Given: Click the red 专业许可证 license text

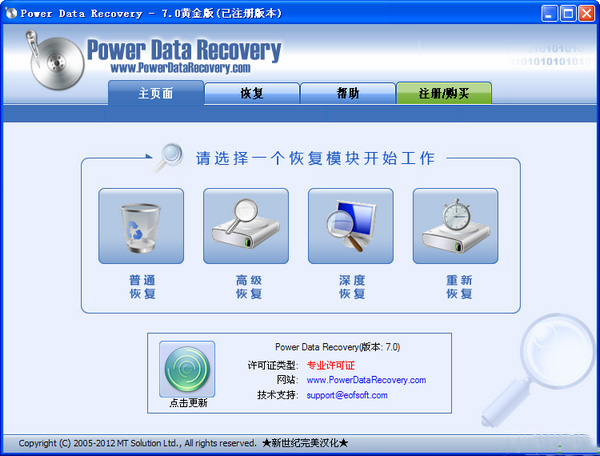Looking at the screenshot, I should 331,365.
